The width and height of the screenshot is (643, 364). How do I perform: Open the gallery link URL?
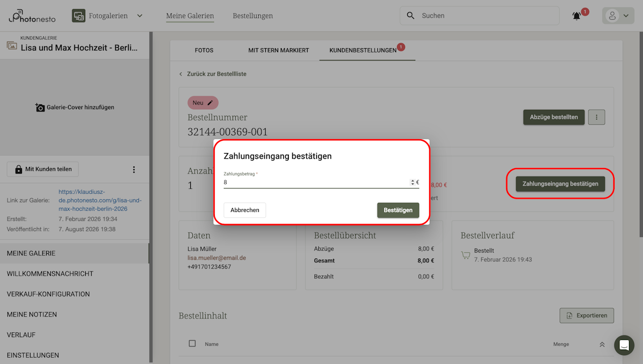100,200
